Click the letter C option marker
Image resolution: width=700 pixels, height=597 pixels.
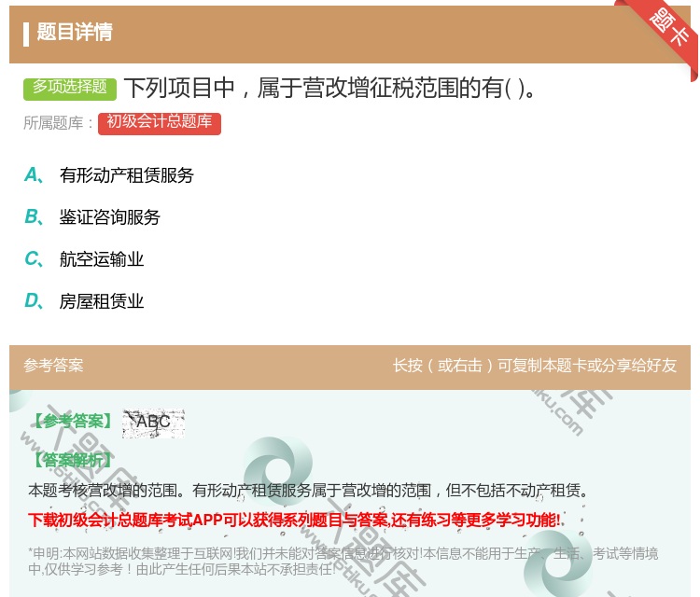34,258
